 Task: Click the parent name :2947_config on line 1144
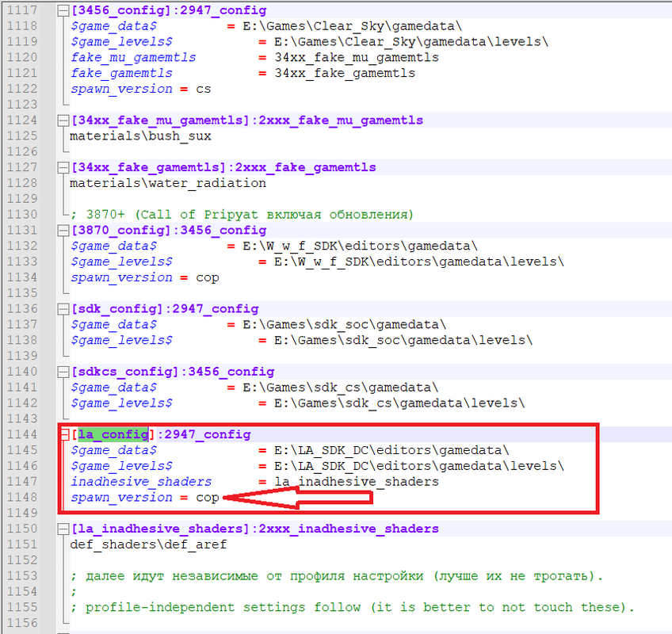coord(204,434)
